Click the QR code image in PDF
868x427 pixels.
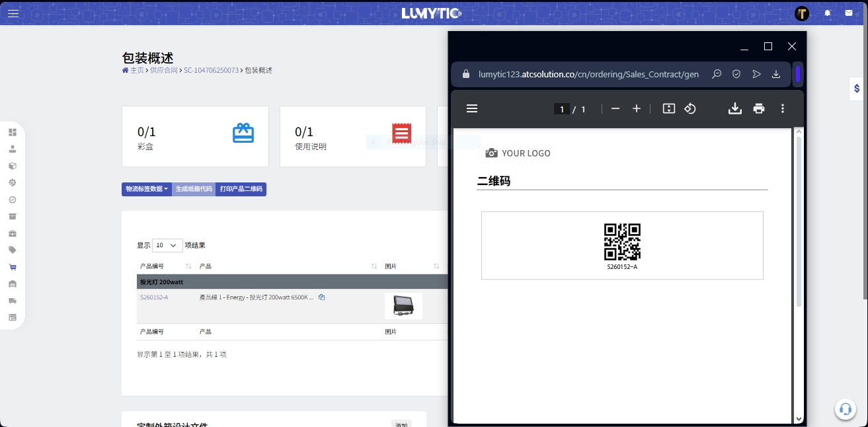pyautogui.click(x=622, y=242)
